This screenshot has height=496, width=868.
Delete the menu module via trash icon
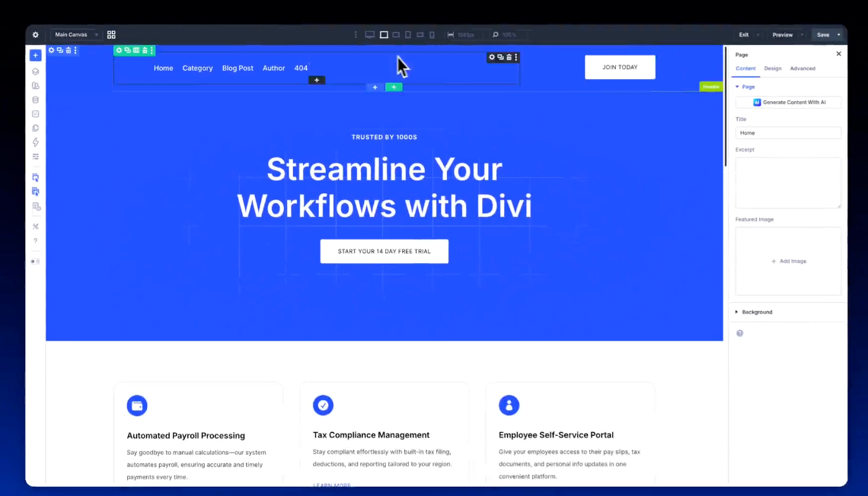509,58
